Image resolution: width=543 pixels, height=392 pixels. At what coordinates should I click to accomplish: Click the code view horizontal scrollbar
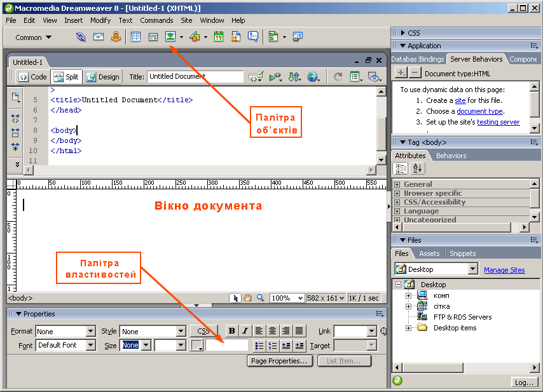(200, 170)
